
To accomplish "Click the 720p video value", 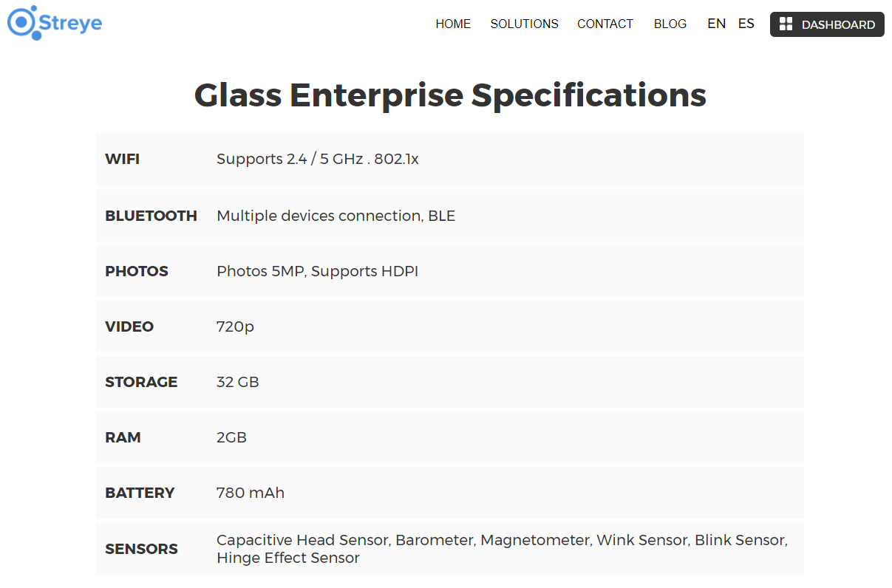I will [235, 327].
